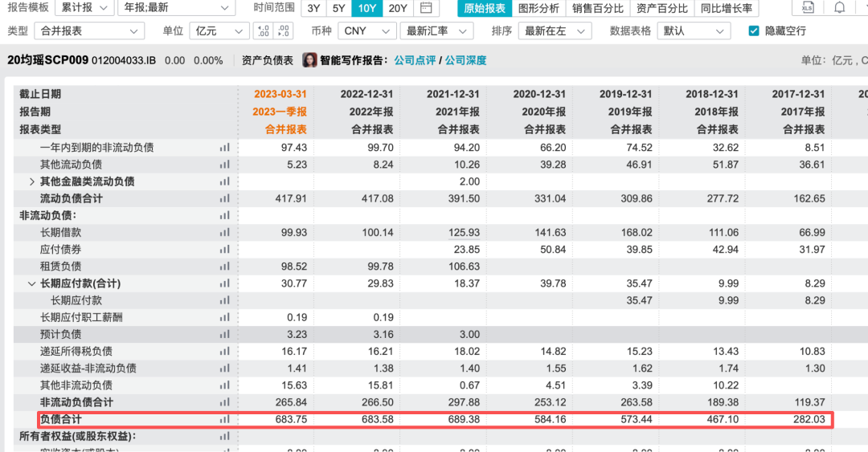Screen dimensions: 868x452
Task: Open the CNY currency dropdown
Action: [366, 31]
